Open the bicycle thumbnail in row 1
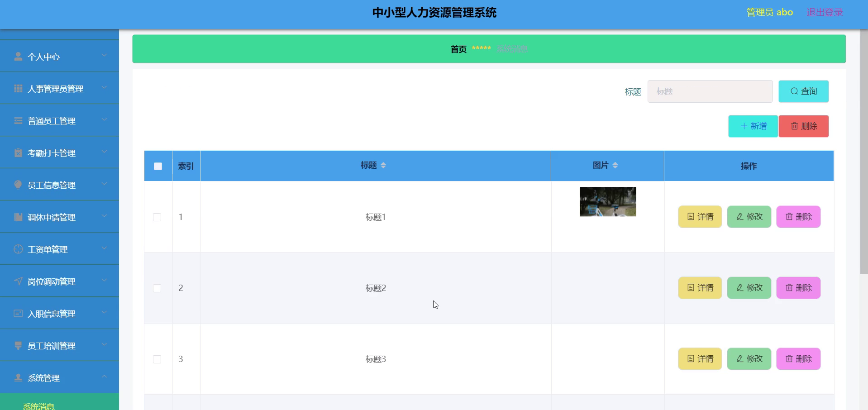The image size is (868, 410). tap(608, 202)
